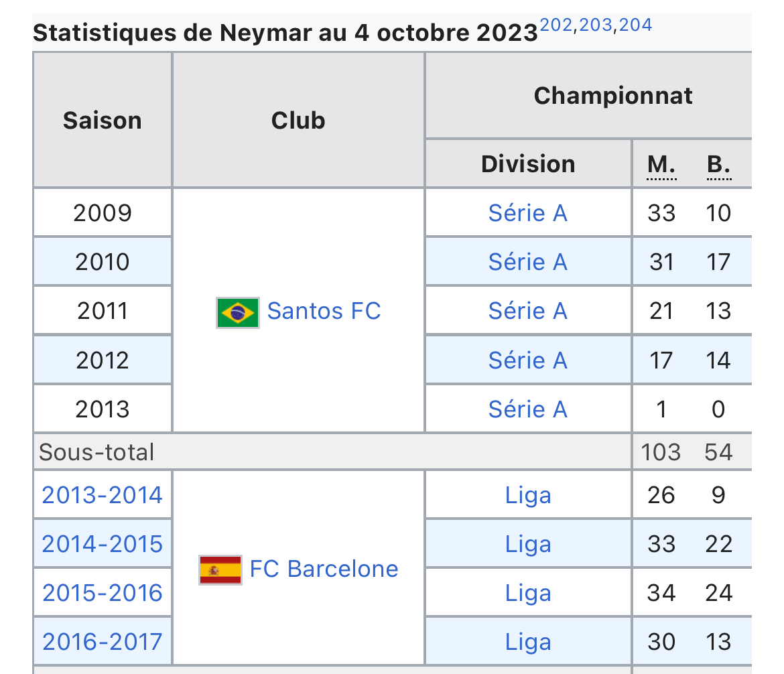Screen dimensions: 784x674
Task: Click Liga link in 2013-2014 row
Action: click(528, 496)
